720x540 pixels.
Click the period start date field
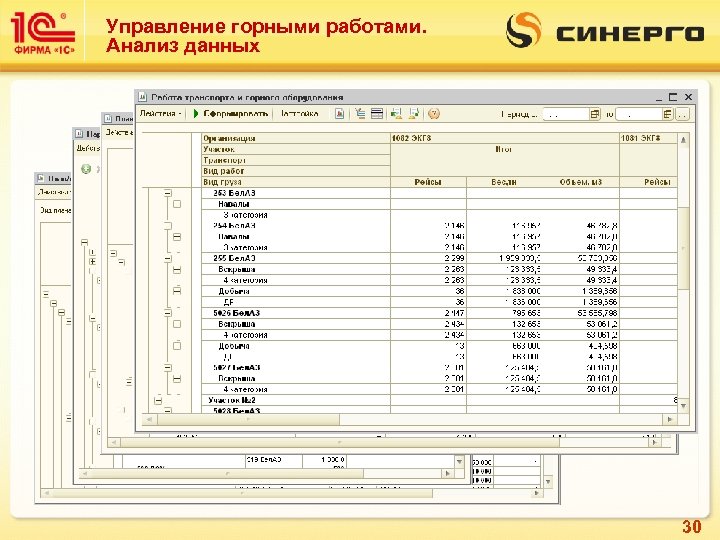[566, 114]
